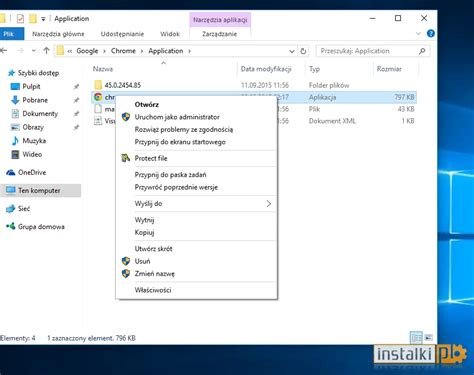
Task: Sort by the Rozmiar column header
Action: coord(389,69)
